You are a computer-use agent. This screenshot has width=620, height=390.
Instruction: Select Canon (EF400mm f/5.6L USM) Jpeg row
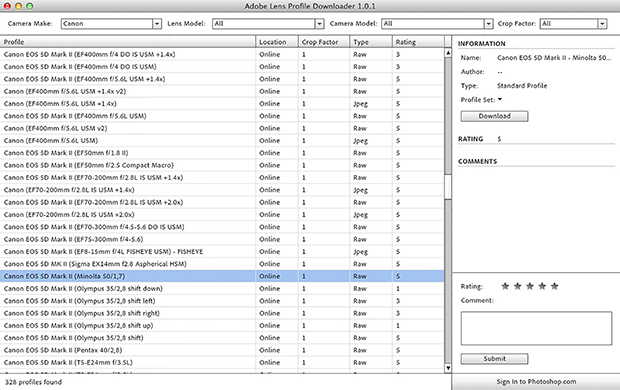(222, 140)
